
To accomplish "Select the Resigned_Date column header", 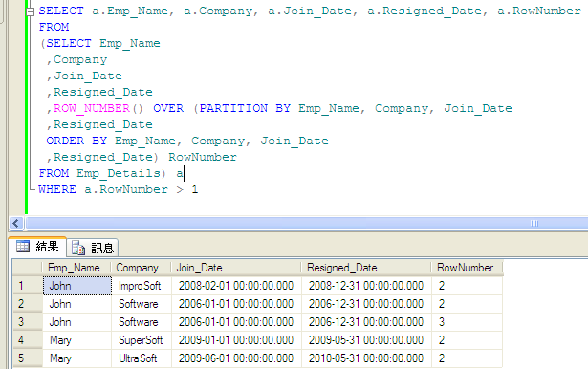I will coord(366,268).
